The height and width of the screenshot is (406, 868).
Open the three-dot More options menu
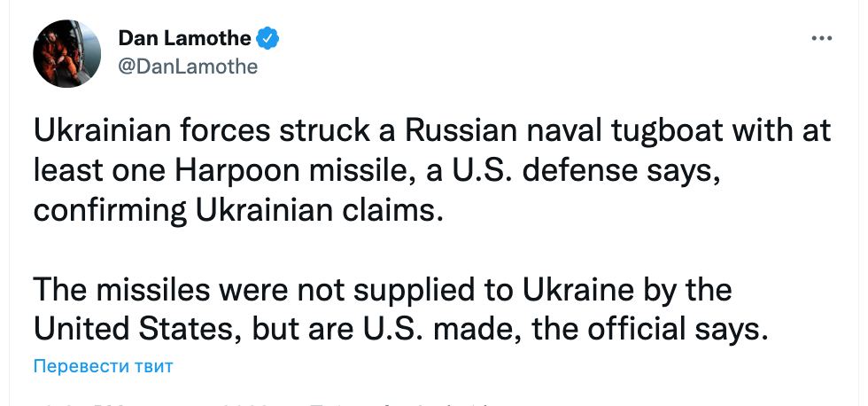(822, 38)
